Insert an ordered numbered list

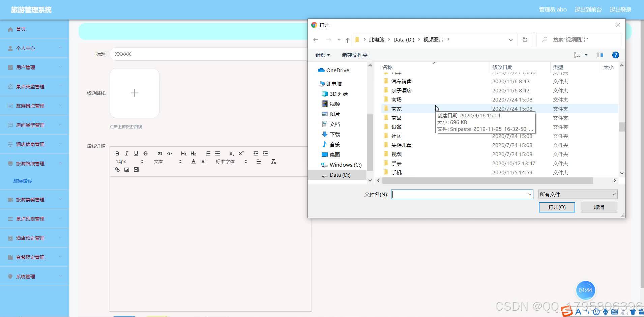click(x=208, y=153)
